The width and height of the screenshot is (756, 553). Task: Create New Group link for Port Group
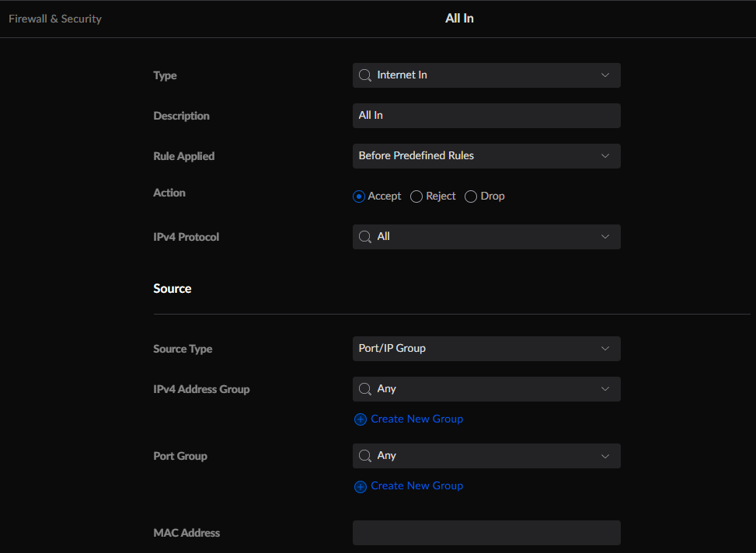(x=416, y=485)
